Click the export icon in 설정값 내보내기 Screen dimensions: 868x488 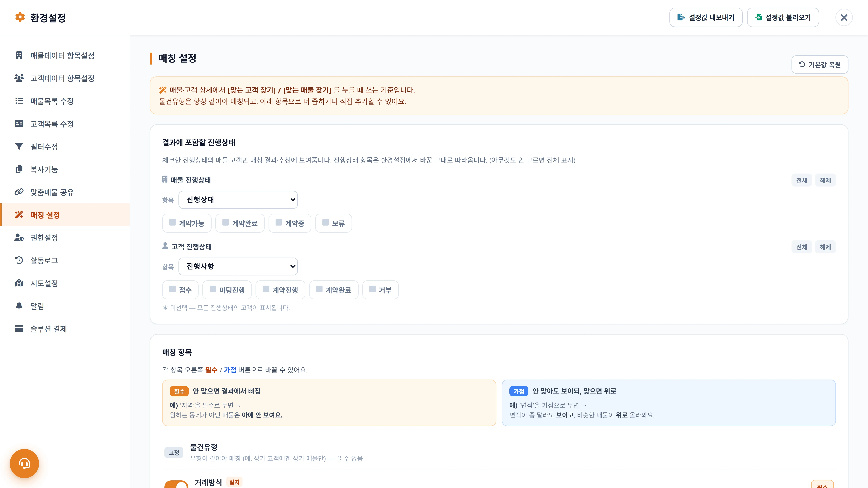[681, 17]
